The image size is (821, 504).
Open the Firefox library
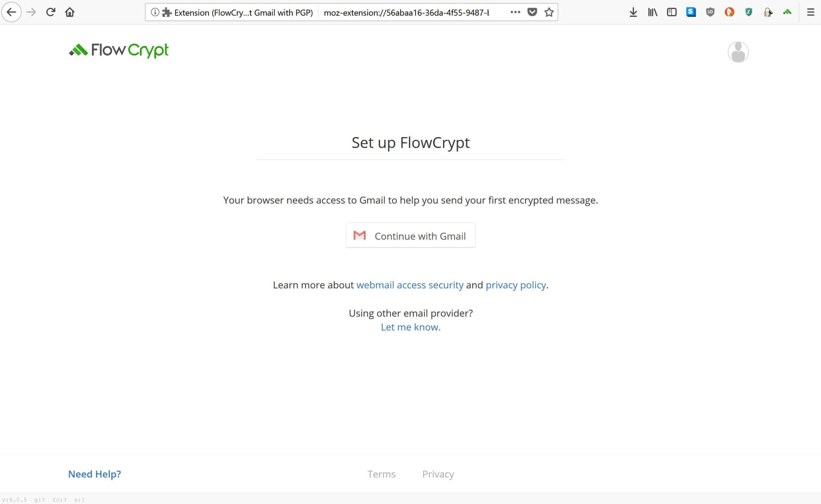click(x=653, y=12)
